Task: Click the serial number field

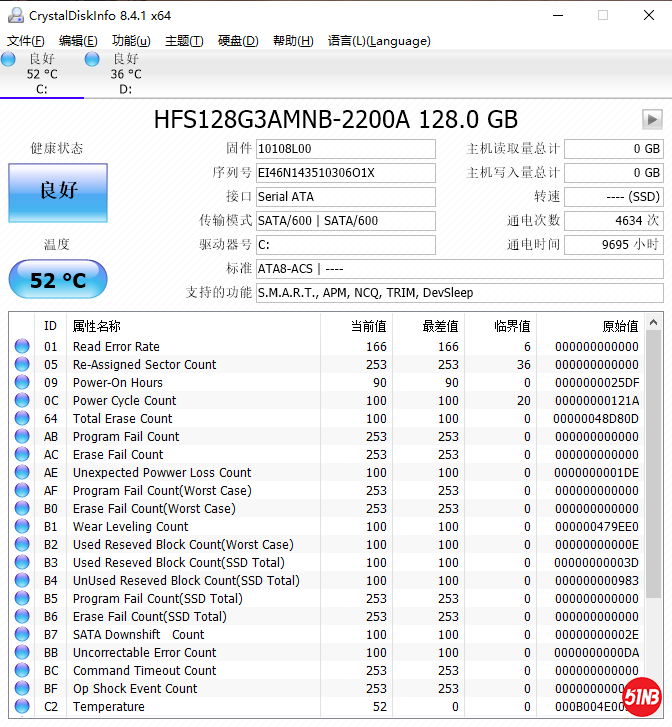Action: (x=345, y=173)
